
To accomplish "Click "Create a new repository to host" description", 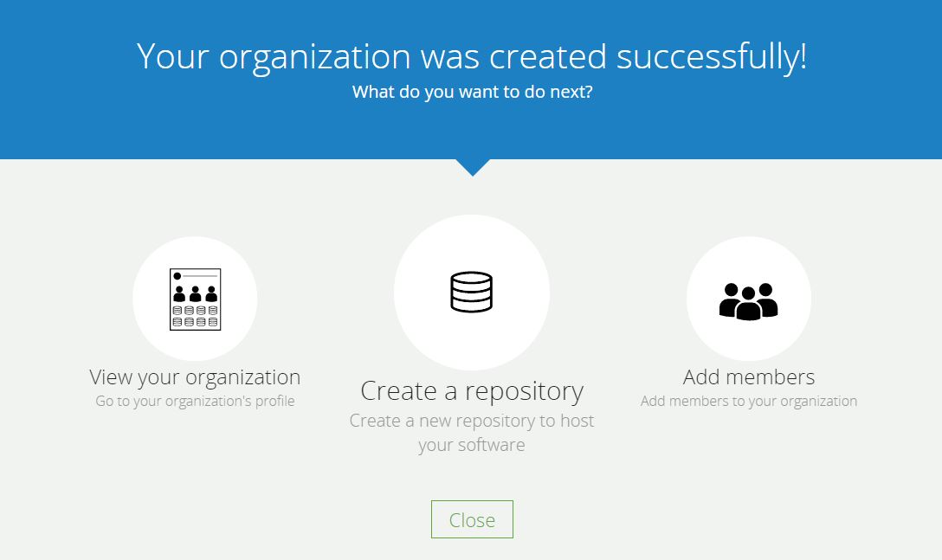I will [x=472, y=422].
